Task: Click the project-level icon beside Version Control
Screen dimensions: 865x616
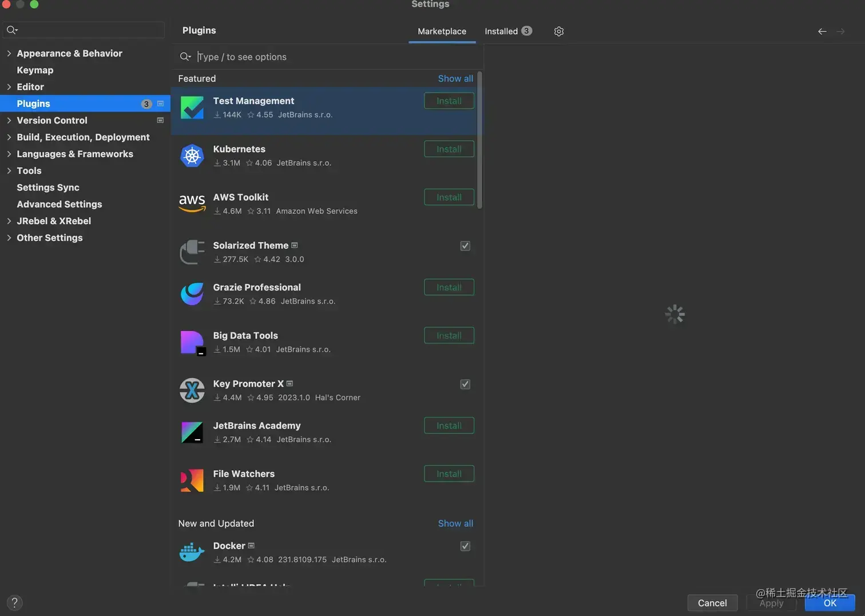Action: (160, 120)
